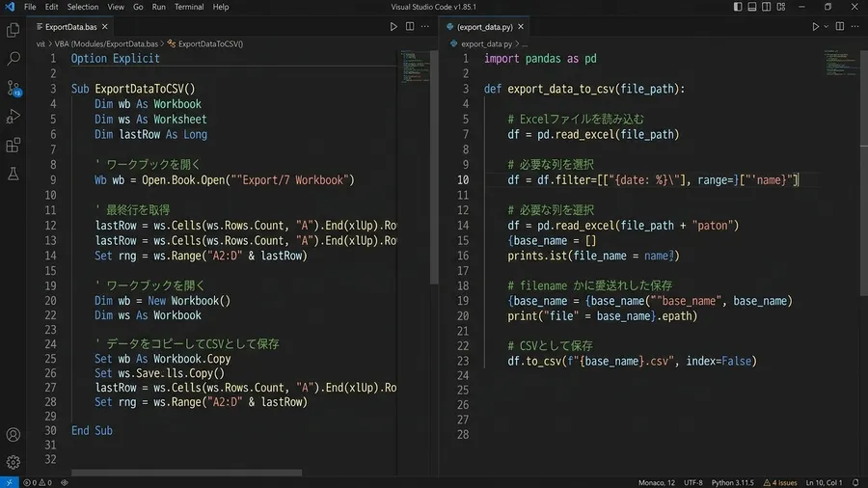The image size is (868, 488).
Task: Open more actions for ExportData.bas editor
Action: pos(424,27)
